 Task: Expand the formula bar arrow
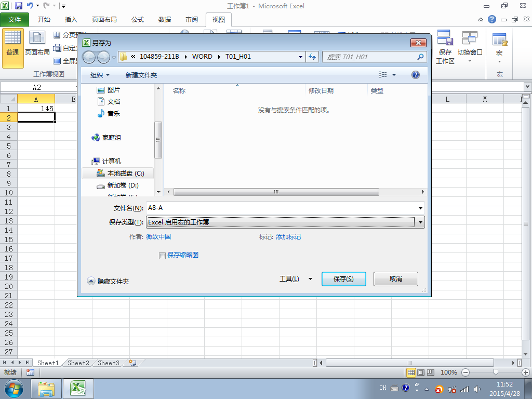[x=528, y=87]
